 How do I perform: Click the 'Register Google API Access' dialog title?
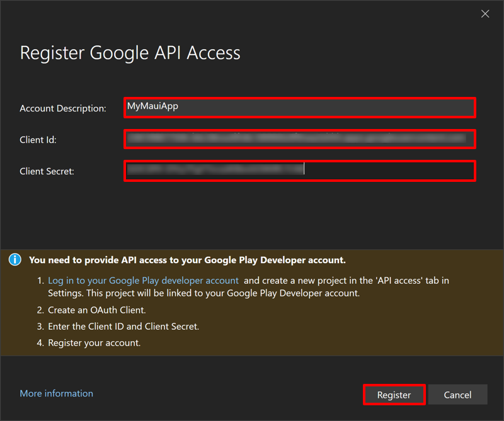point(130,53)
